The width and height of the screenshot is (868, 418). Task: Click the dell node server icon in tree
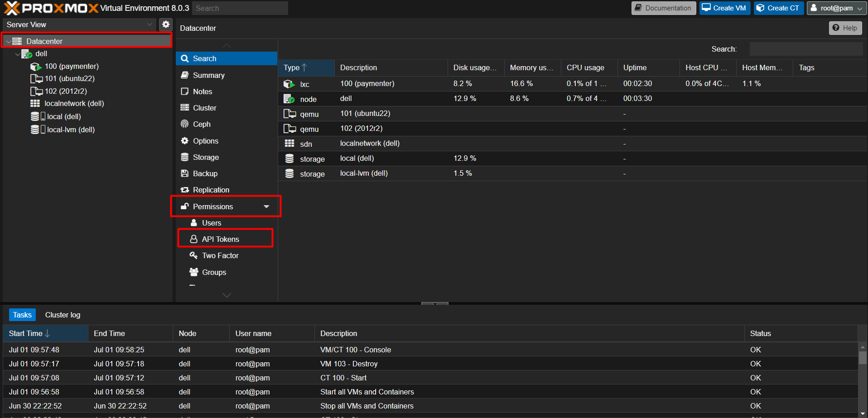(x=27, y=54)
